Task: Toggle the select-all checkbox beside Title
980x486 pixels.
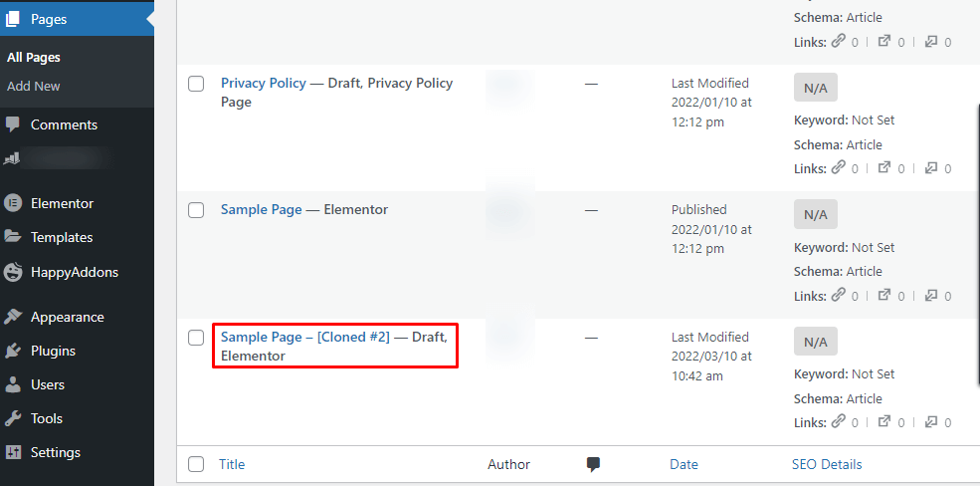Action: 196,464
